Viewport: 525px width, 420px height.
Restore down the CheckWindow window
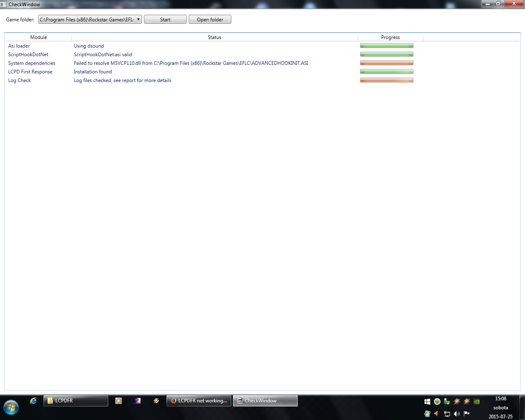point(498,4)
